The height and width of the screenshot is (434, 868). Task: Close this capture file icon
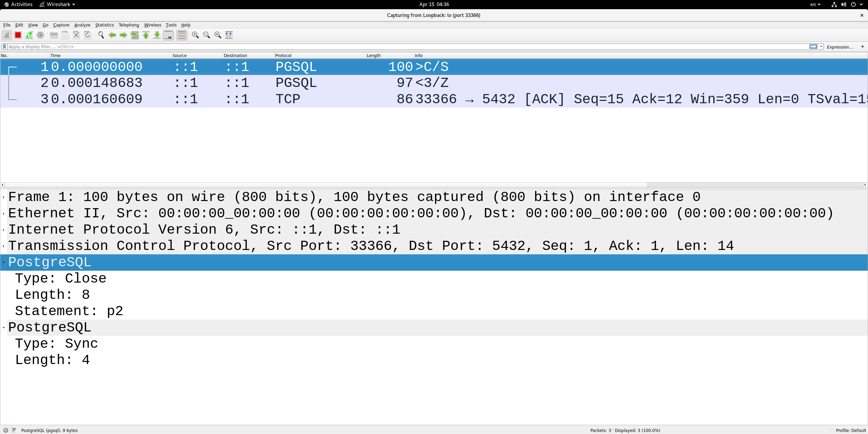tap(76, 35)
